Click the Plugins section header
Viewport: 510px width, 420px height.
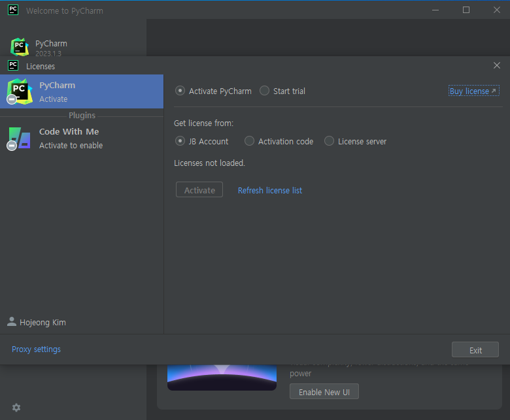pyautogui.click(x=82, y=116)
